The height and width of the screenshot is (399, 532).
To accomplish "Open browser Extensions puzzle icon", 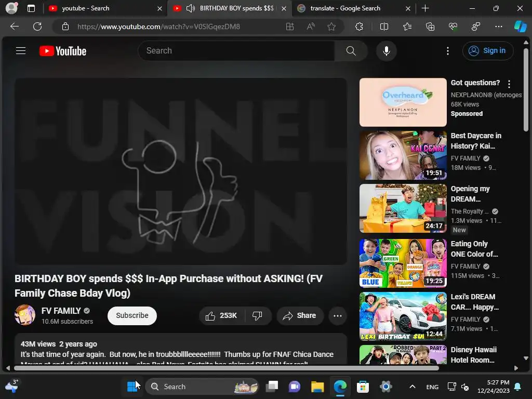I will tap(359, 26).
